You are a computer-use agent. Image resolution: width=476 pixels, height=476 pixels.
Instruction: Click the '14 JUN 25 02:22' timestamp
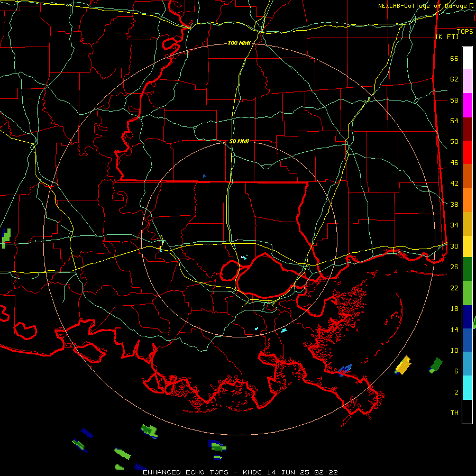click(303, 472)
